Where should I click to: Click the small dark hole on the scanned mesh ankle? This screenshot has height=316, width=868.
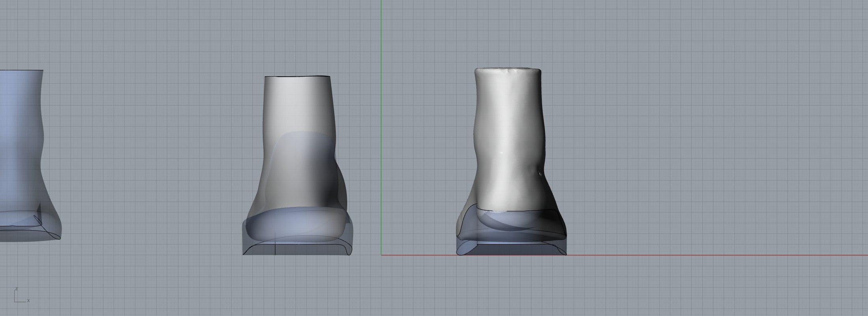pyautogui.click(x=540, y=173)
